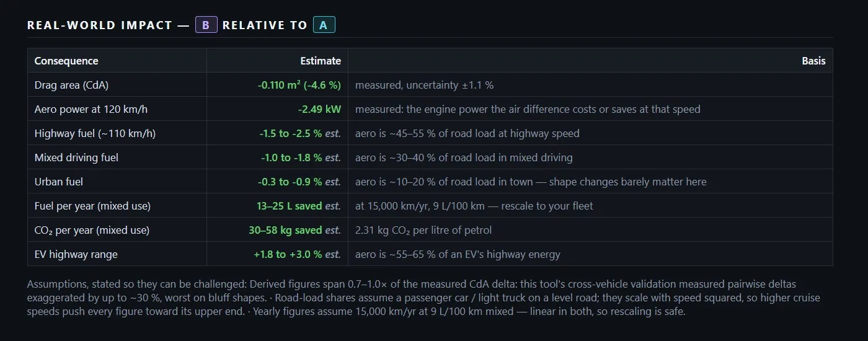Select the -0.110 m² (-4.6 %) estimate
The image size is (868, 341).
click(x=299, y=85)
